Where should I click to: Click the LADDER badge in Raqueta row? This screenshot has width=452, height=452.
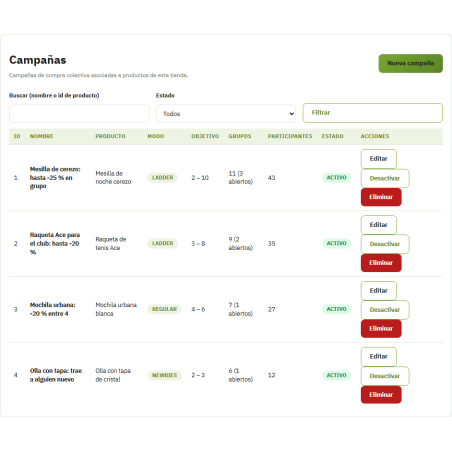pos(163,244)
